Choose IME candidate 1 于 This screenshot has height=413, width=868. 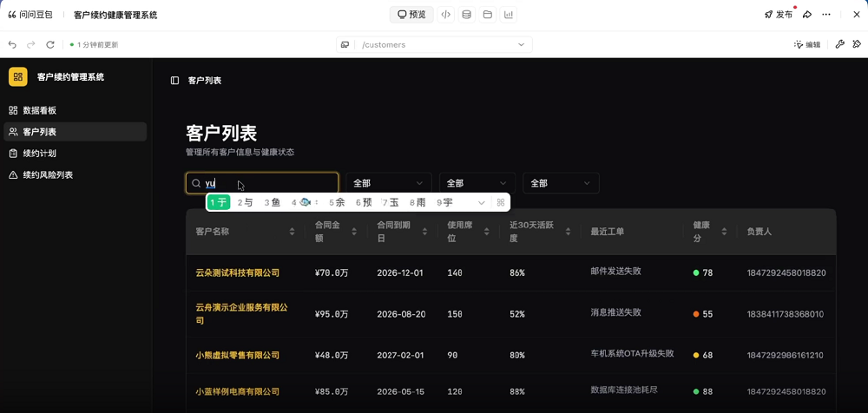click(x=219, y=203)
